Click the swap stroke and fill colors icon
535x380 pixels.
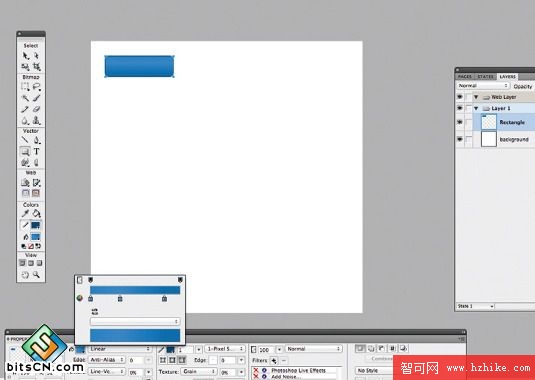[x=38, y=246]
